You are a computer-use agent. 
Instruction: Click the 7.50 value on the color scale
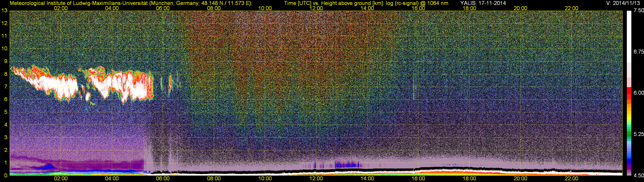click(639, 11)
